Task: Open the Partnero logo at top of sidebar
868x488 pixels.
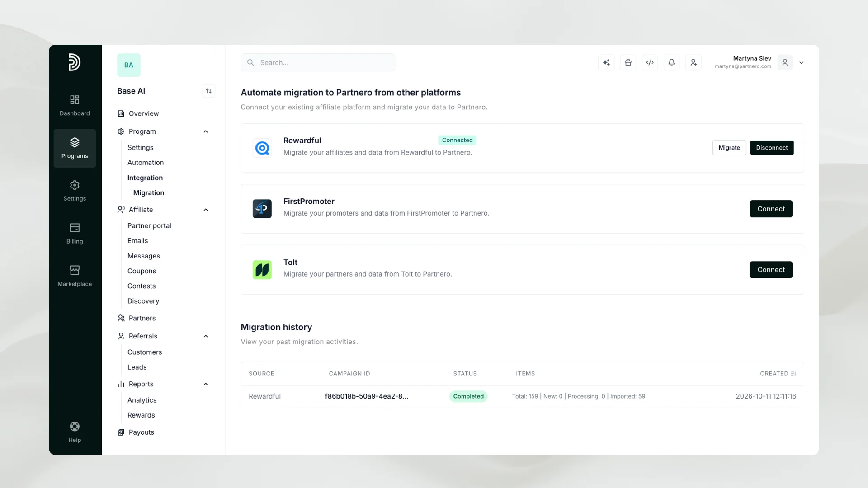Action: tap(75, 62)
